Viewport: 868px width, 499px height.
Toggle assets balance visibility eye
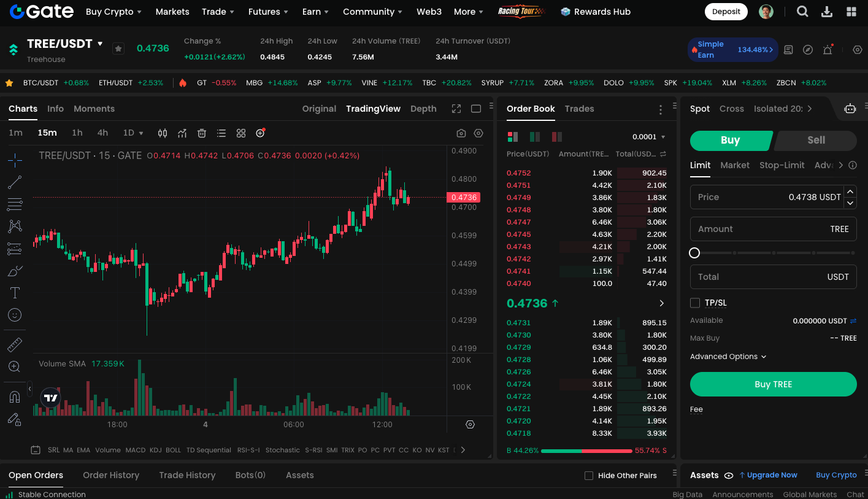click(729, 476)
